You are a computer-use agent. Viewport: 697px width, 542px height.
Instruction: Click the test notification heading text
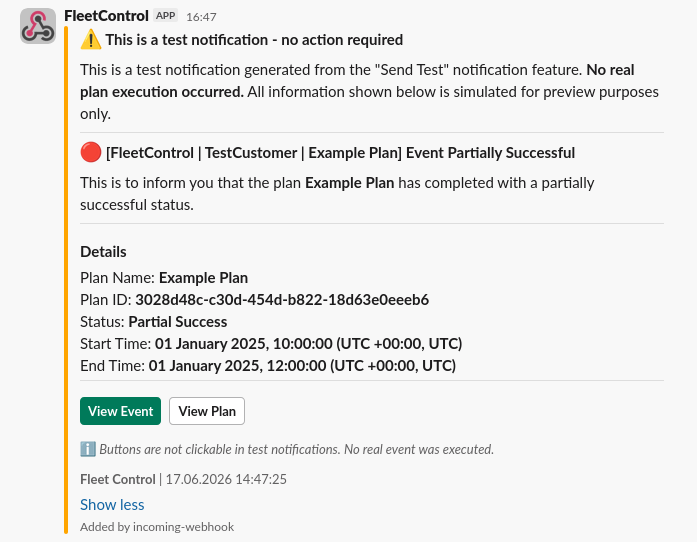coord(254,40)
